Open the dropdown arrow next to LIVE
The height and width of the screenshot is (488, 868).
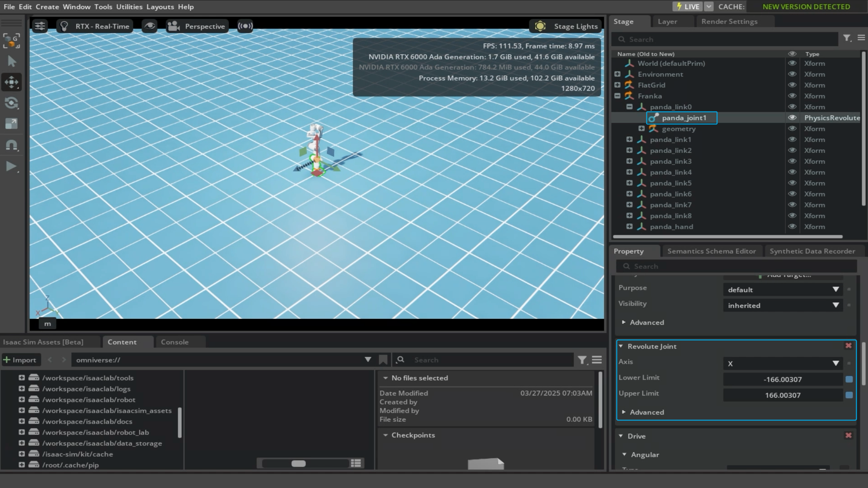[x=709, y=6]
